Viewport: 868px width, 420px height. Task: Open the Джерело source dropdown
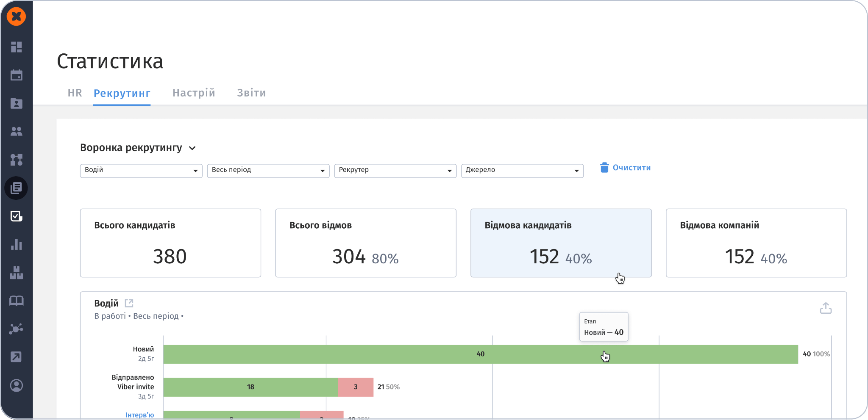[522, 171]
